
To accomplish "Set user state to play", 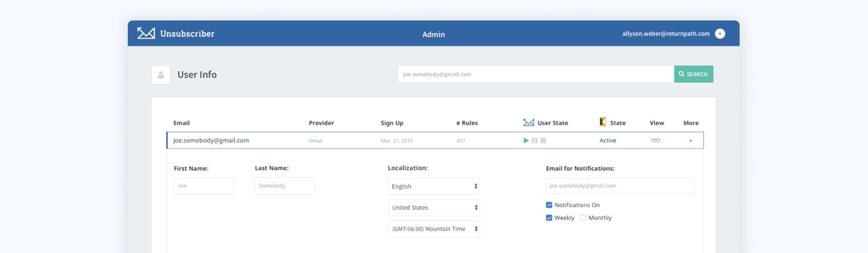I will 526,140.
